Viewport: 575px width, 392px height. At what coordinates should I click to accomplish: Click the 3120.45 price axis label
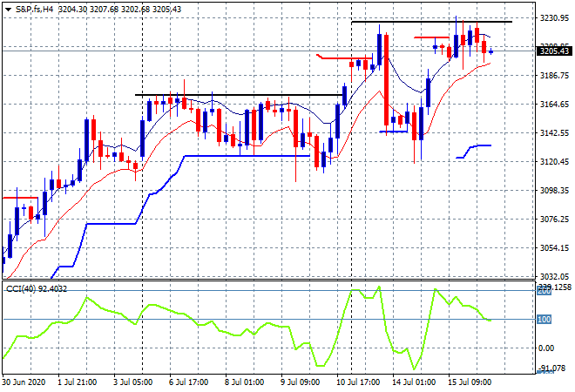554,162
